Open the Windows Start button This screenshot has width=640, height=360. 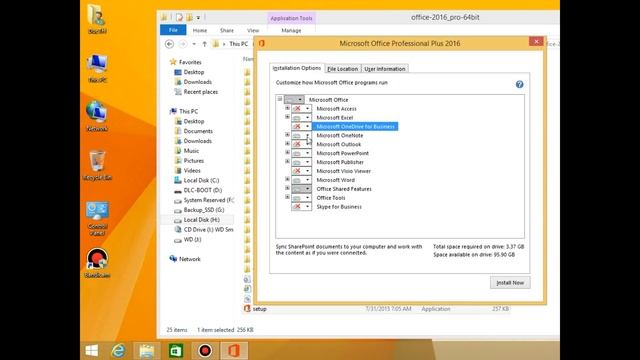(x=91, y=351)
